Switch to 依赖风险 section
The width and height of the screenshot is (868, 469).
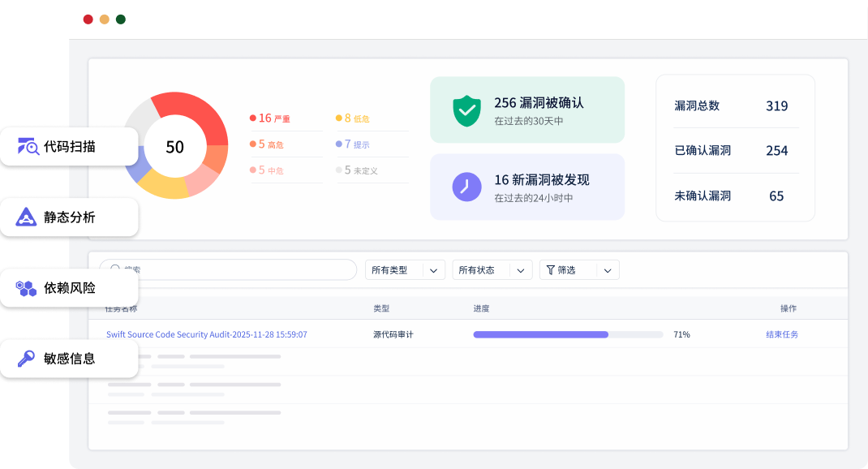tap(69, 288)
